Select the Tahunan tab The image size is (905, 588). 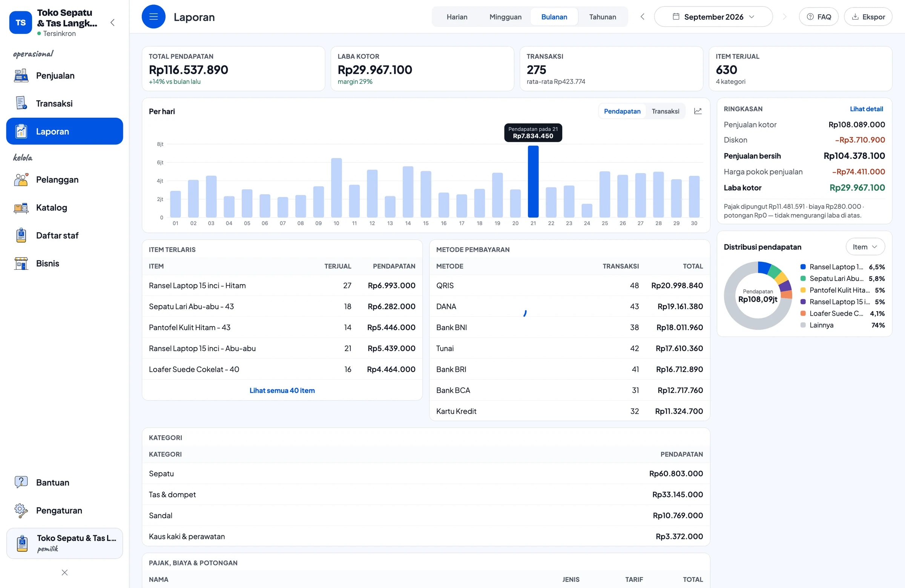point(602,17)
